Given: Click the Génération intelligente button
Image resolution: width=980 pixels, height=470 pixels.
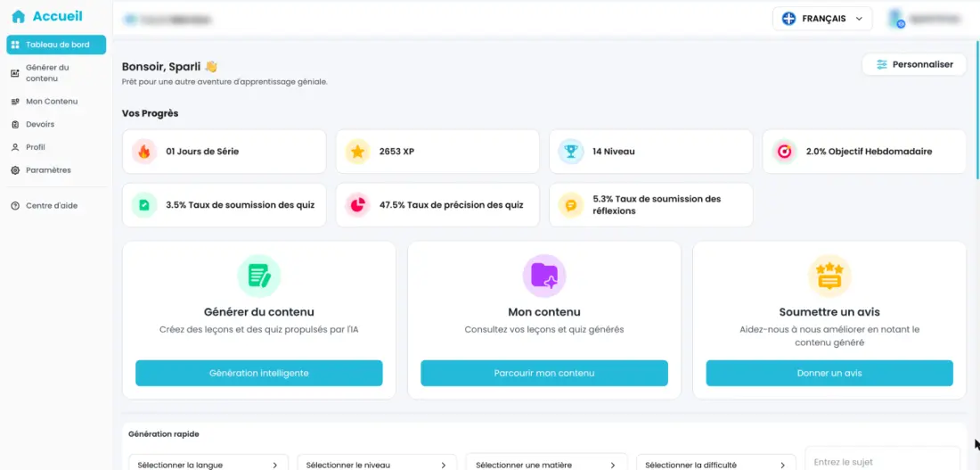Looking at the screenshot, I should (x=258, y=373).
